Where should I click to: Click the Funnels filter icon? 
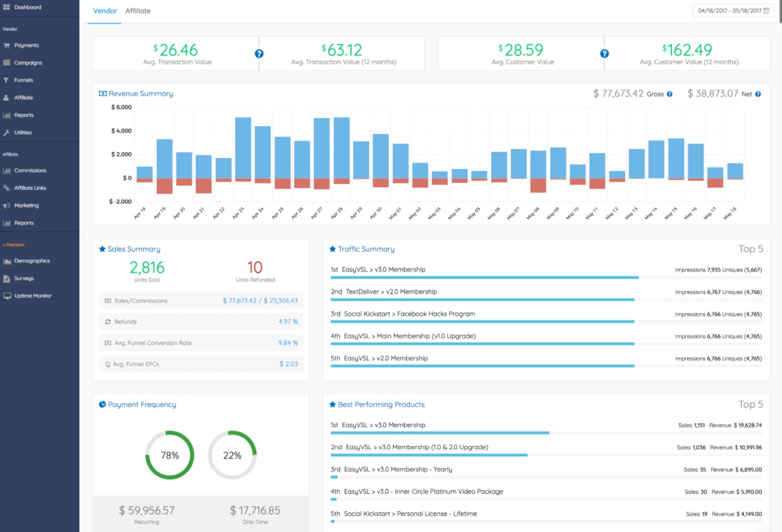click(6, 80)
